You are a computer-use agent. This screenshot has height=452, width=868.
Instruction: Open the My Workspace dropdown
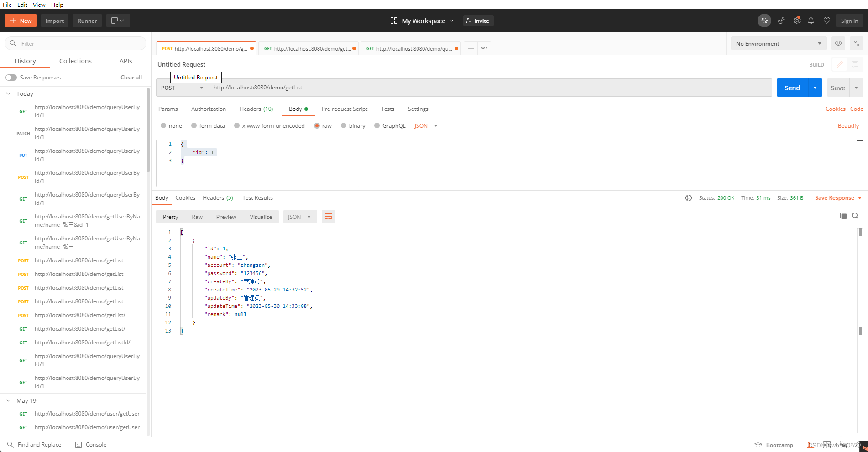coord(428,21)
